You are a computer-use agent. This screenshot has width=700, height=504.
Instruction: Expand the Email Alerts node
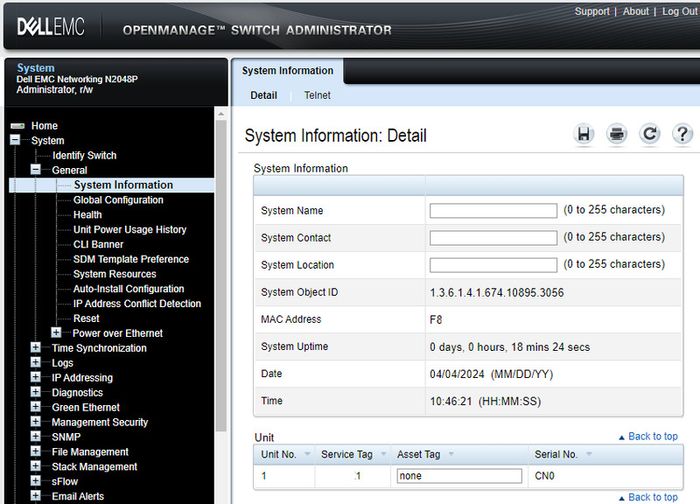click(x=35, y=496)
